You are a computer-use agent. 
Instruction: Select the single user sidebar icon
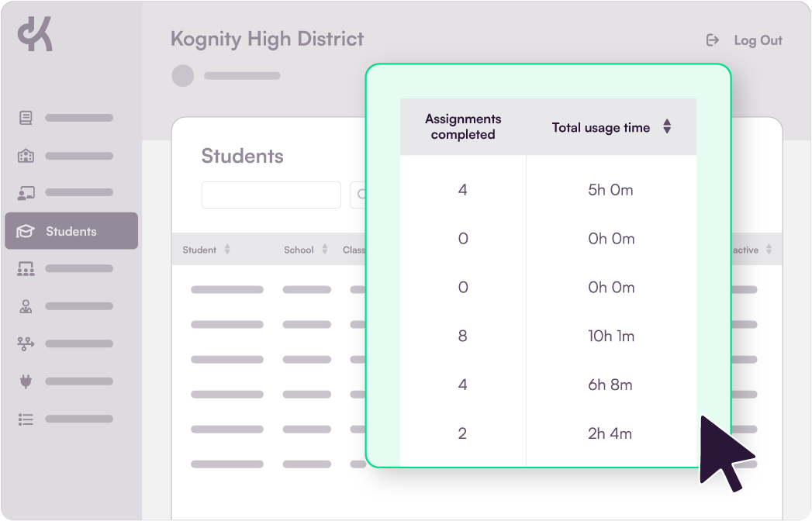[26, 306]
